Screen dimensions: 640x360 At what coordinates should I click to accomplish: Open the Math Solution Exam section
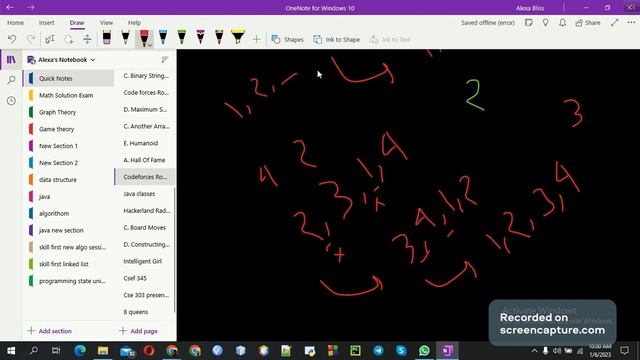tap(68, 95)
